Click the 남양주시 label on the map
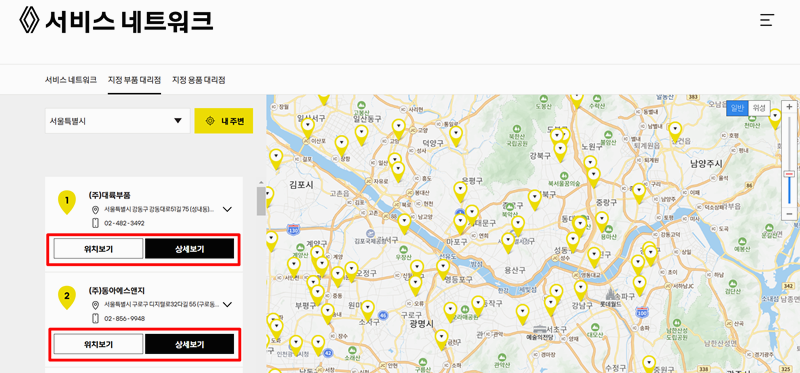The height and width of the screenshot is (373, 800). (x=706, y=164)
